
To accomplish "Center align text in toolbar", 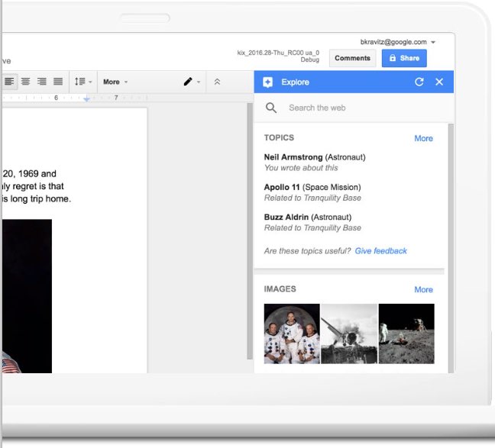I will point(25,82).
